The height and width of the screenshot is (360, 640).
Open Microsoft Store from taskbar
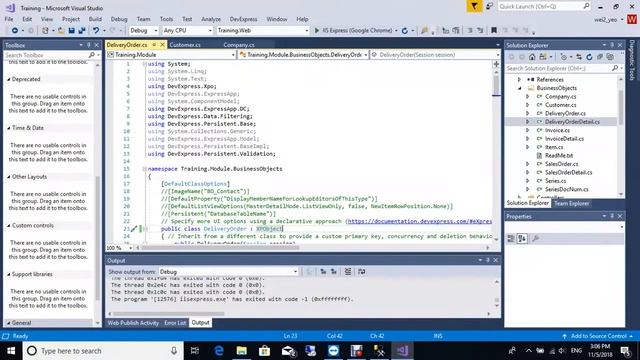pyautogui.click(x=264, y=351)
